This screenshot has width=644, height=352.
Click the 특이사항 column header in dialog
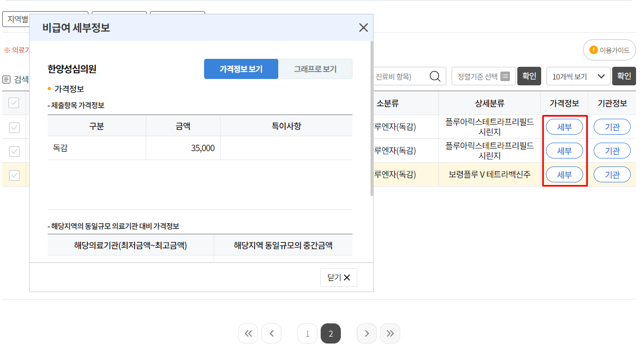click(286, 126)
